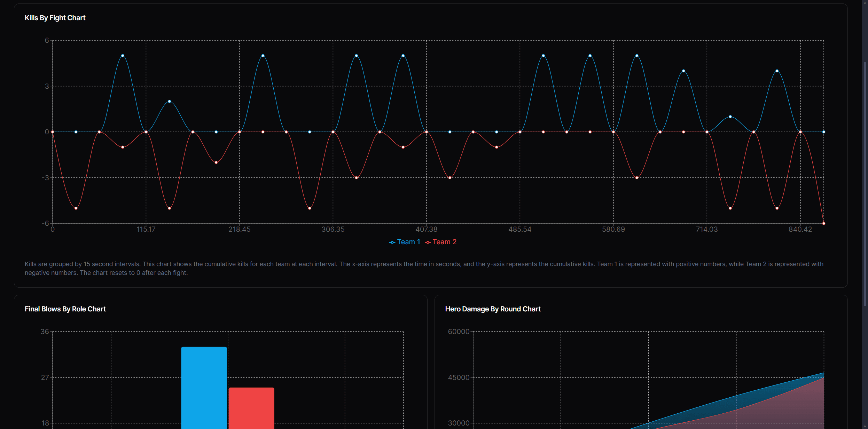Click the Hero Damage By Round Chart title

492,309
